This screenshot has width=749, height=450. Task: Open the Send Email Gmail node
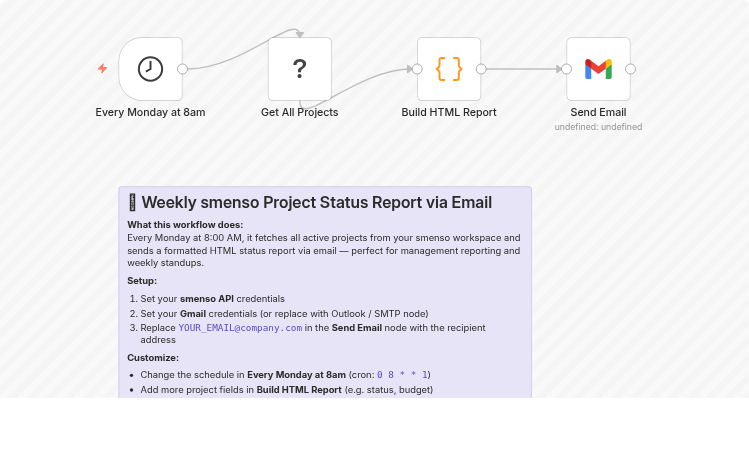coord(598,69)
